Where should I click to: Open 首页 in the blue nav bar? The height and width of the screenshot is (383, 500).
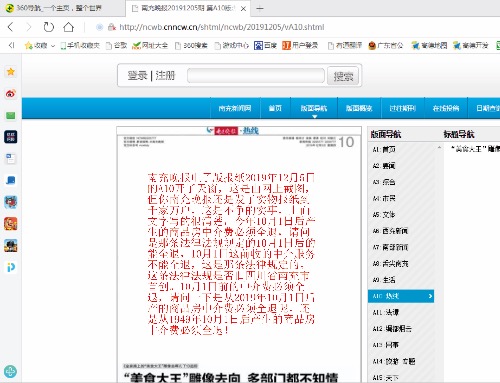point(275,108)
